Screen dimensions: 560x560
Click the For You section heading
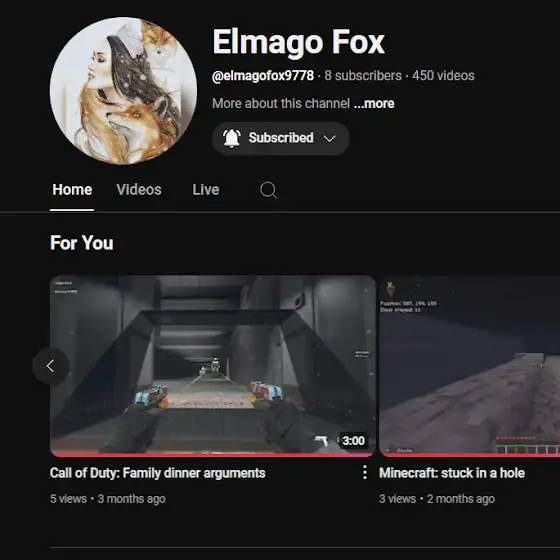click(82, 243)
